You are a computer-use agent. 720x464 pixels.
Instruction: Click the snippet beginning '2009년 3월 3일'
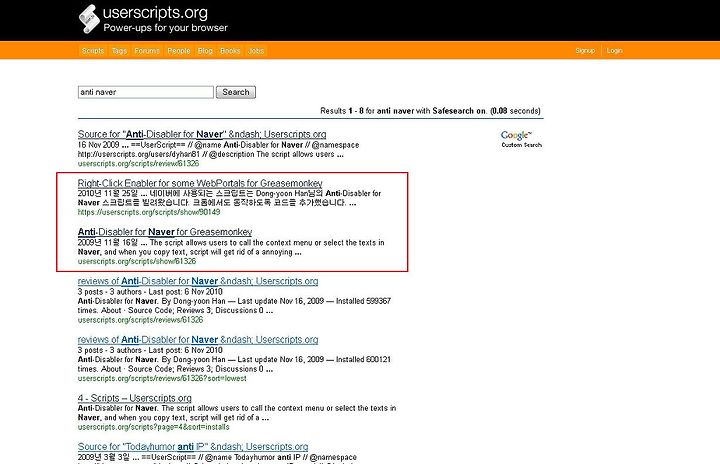coord(217,458)
